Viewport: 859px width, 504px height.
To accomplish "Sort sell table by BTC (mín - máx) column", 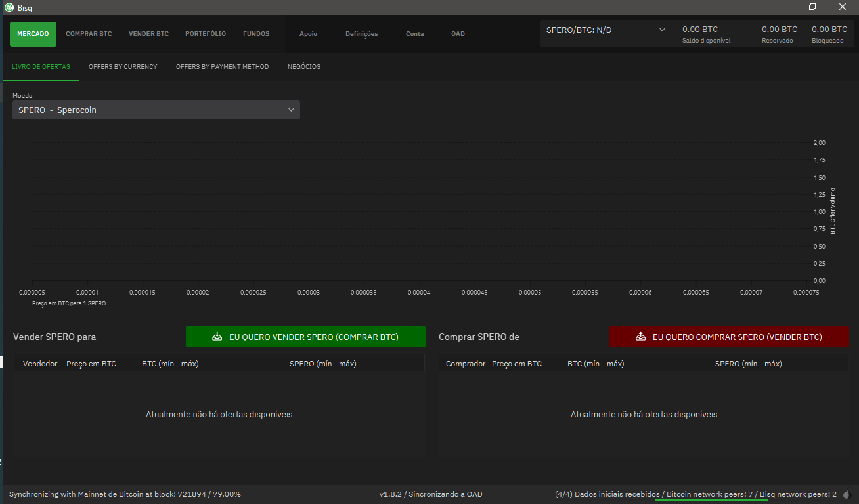I will (170, 364).
